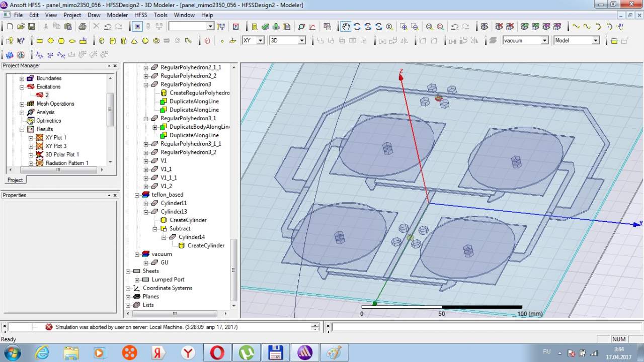Toggle the Properties panel pin

[x=109, y=196]
